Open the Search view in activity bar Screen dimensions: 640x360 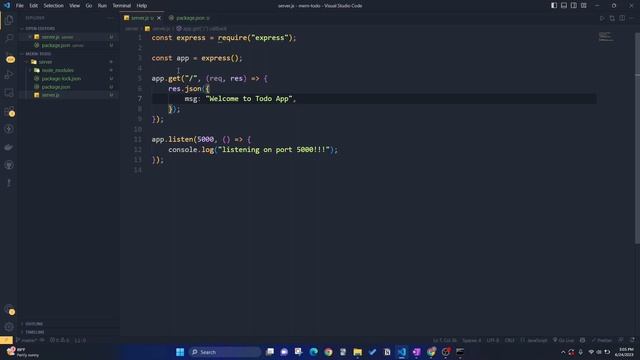point(9,38)
